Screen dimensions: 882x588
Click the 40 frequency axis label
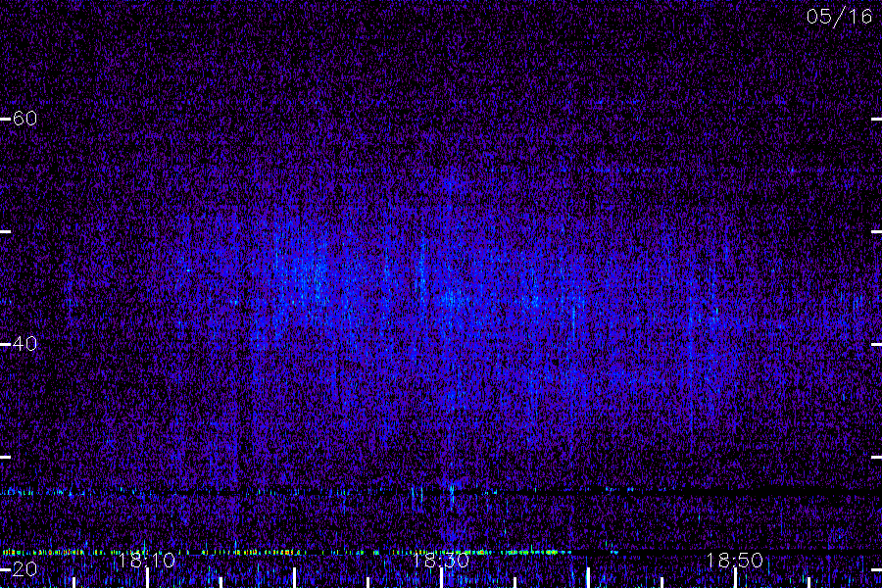pyautogui.click(x=24, y=344)
